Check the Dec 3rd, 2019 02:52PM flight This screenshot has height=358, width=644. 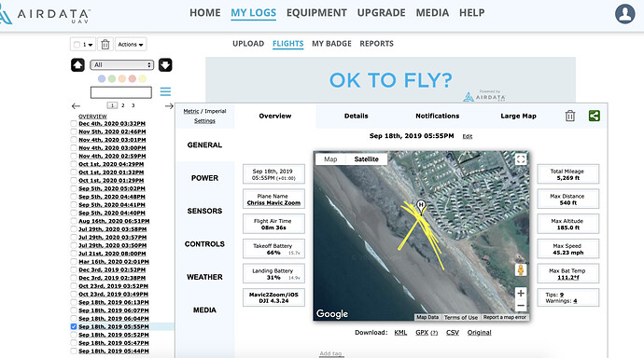[x=74, y=269]
